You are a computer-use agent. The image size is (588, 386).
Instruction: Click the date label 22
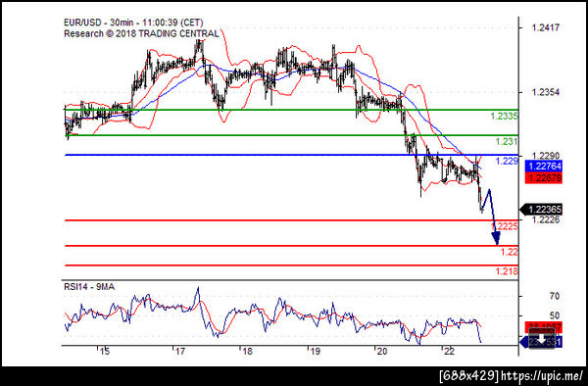click(449, 352)
